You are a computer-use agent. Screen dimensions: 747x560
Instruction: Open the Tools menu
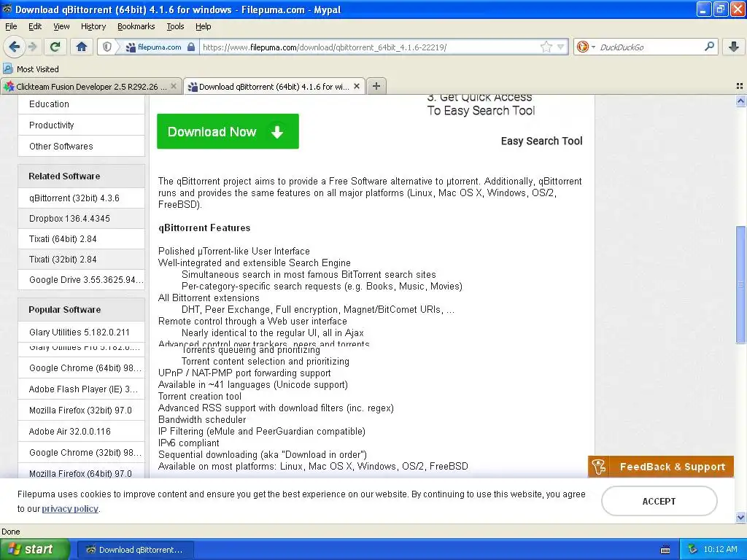pyautogui.click(x=175, y=26)
